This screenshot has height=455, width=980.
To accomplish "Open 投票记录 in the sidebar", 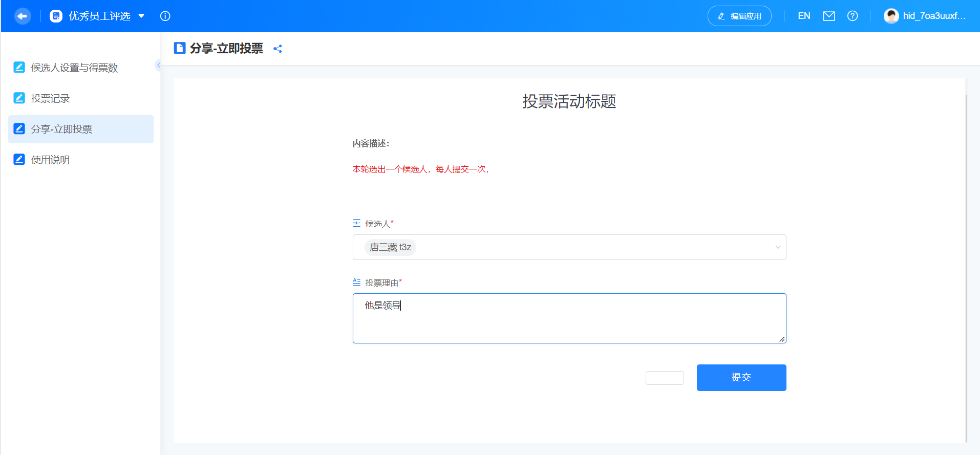I will point(81,98).
